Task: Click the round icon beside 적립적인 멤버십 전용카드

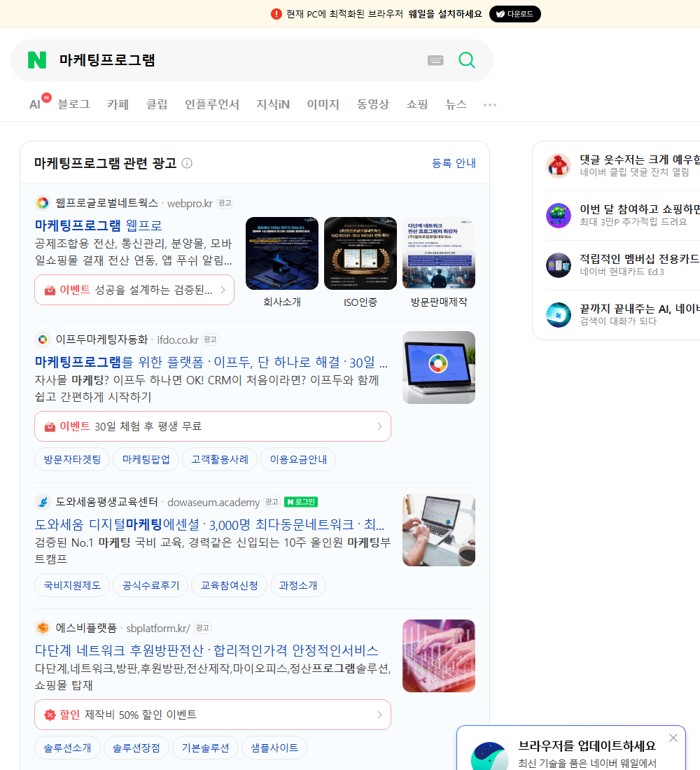Action: (x=559, y=265)
